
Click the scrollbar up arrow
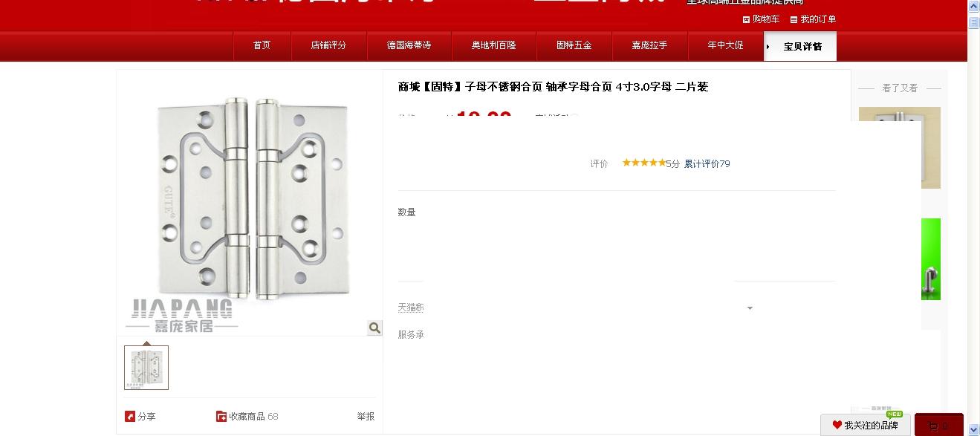point(973,7)
